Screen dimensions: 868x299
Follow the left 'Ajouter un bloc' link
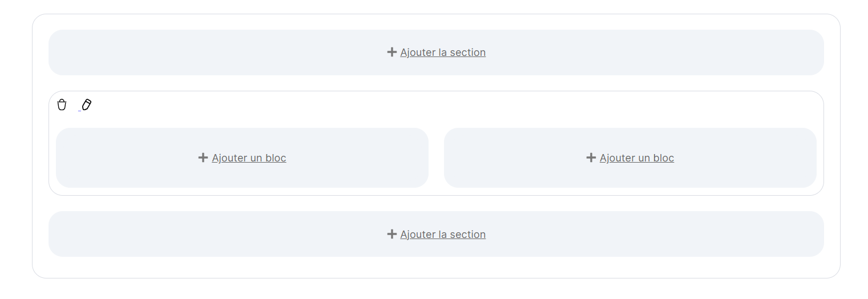pyautogui.click(x=249, y=158)
